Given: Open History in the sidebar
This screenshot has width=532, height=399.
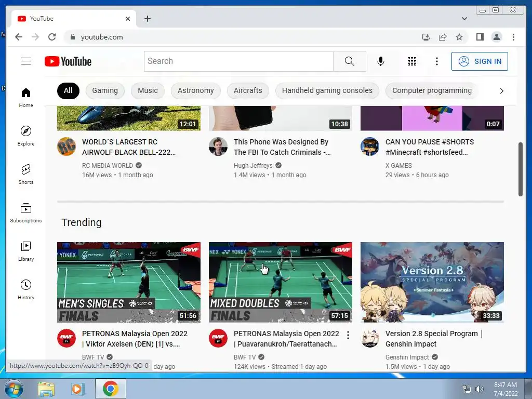Looking at the screenshot, I should 26,289.
